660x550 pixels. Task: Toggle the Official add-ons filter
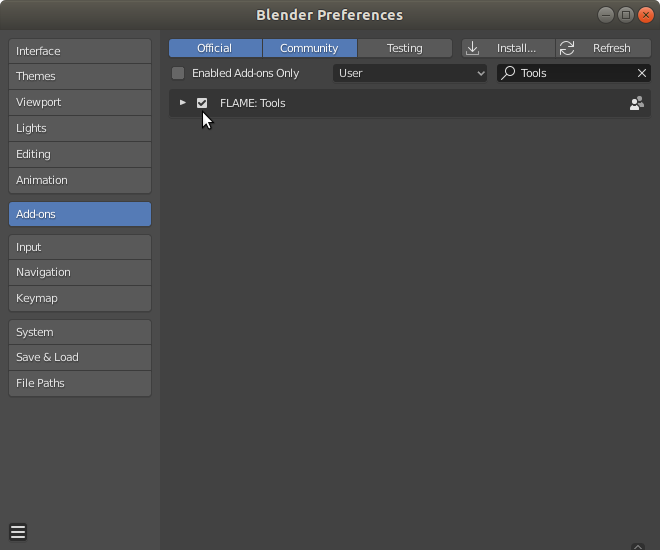tap(215, 48)
